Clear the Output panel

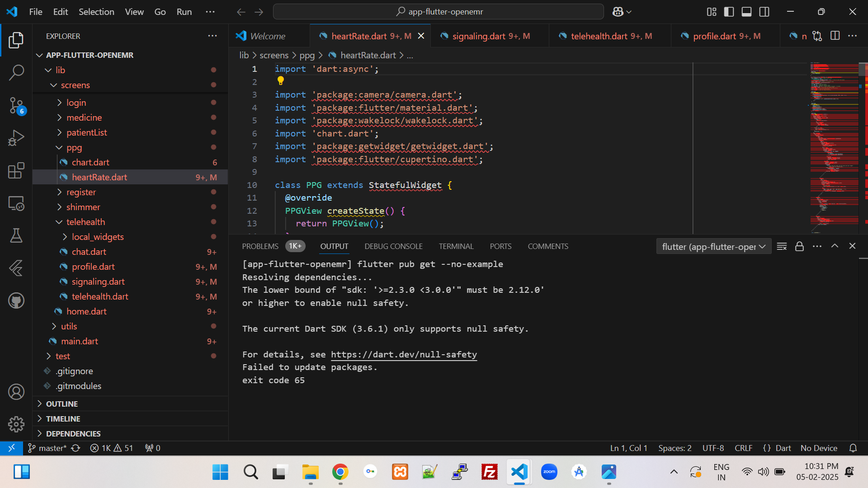pos(782,246)
